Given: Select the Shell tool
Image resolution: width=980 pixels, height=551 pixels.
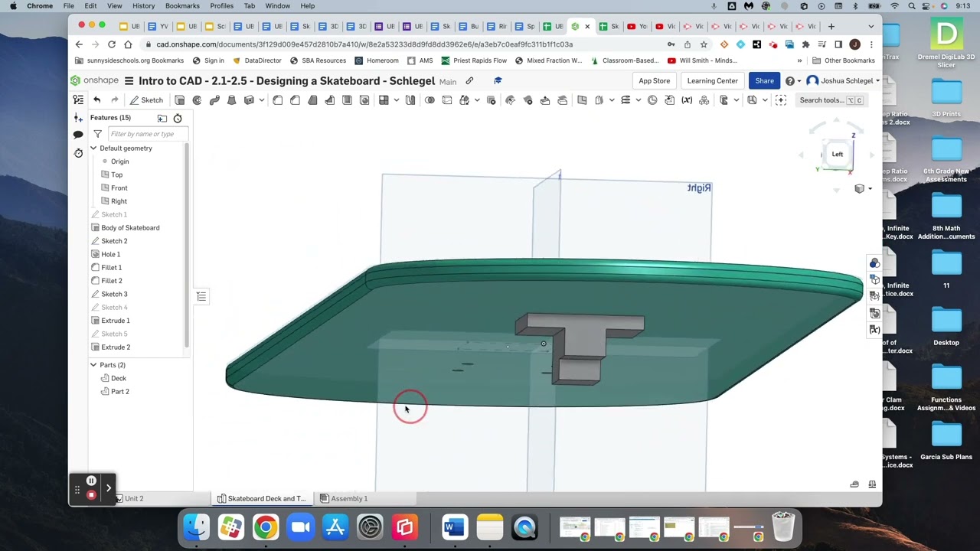Looking at the screenshot, I should pos(347,100).
